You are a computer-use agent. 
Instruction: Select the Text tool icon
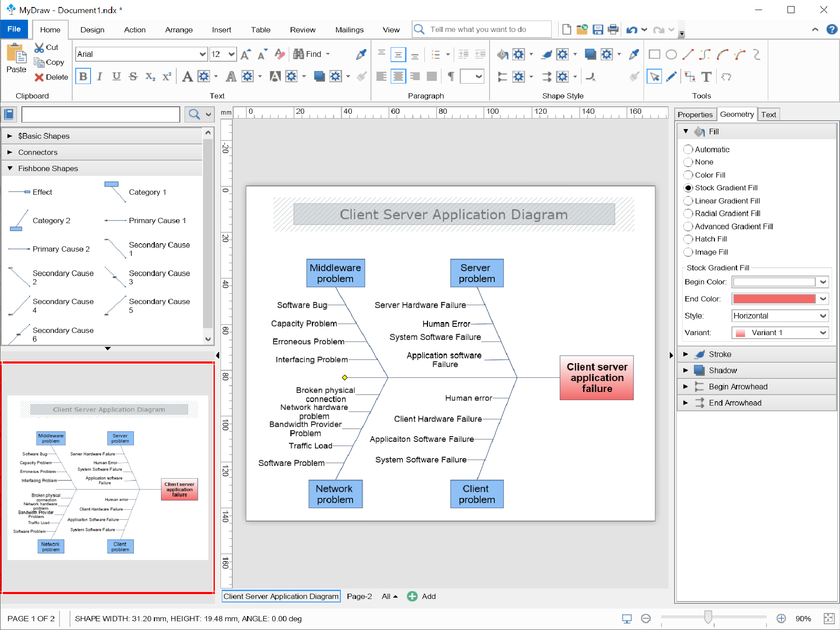coord(706,77)
